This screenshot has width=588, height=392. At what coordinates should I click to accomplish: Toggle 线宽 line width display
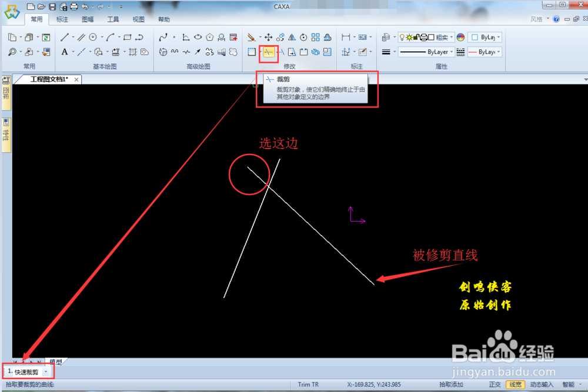coord(515,384)
